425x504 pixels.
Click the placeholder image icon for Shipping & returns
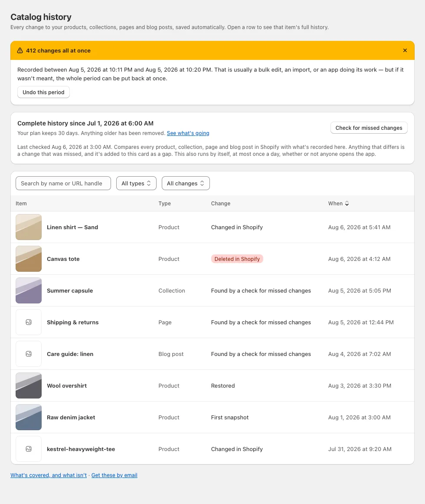click(x=29, y=322)
